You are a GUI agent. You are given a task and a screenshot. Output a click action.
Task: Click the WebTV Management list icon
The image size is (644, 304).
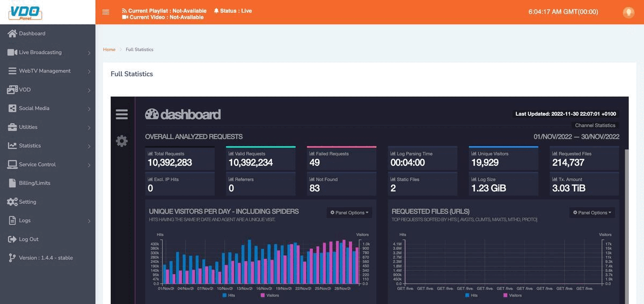(12, 71)
